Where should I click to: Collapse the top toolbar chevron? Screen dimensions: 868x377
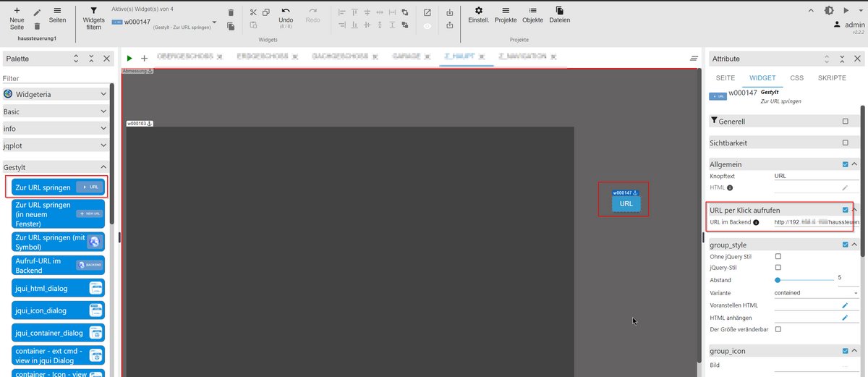tap(810, 11)
